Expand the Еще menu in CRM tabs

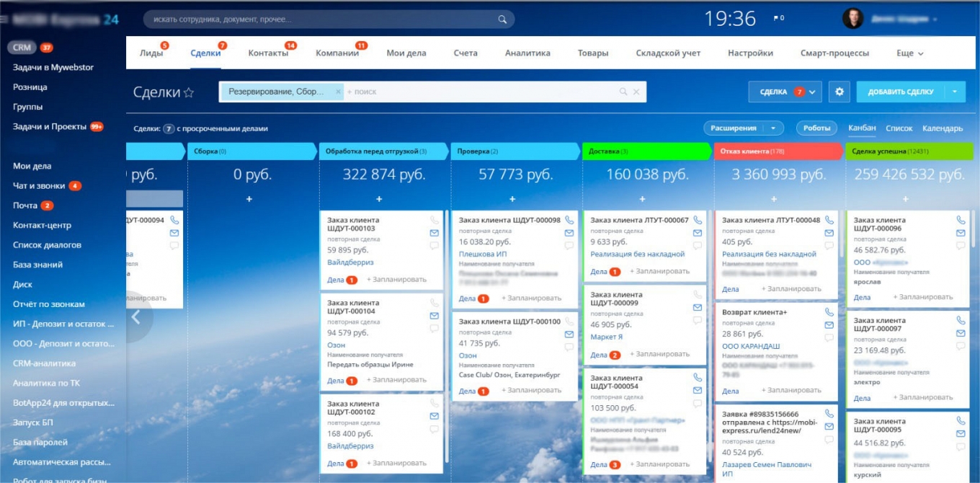click(909, 53)
